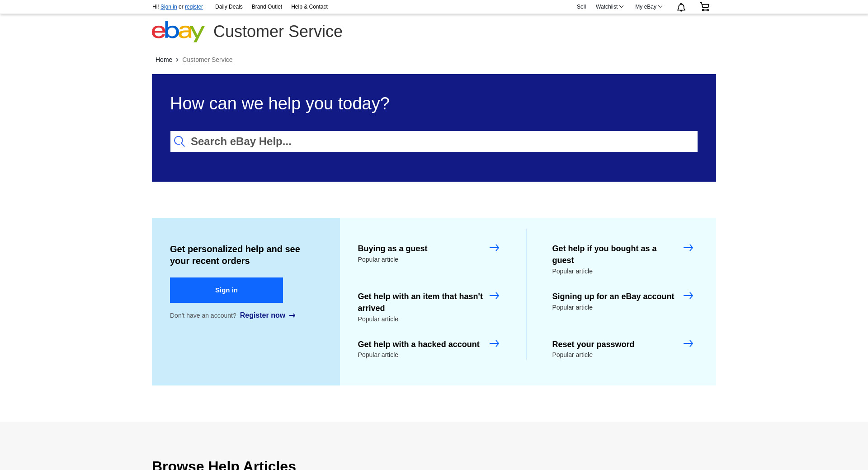
Task: Click arrow beside Get help if you bought as a guest
Action: (688, 248)
